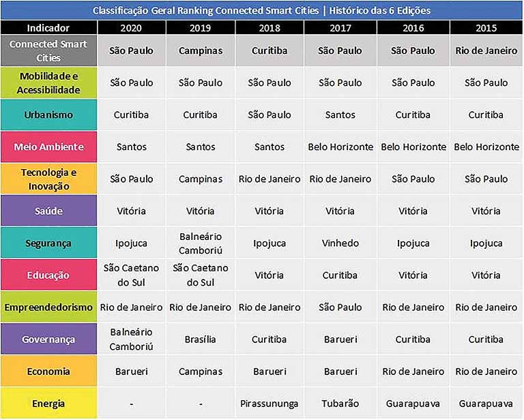
Task: Select the purple Saúde indicator cell
Action: [x=49, y=211]
